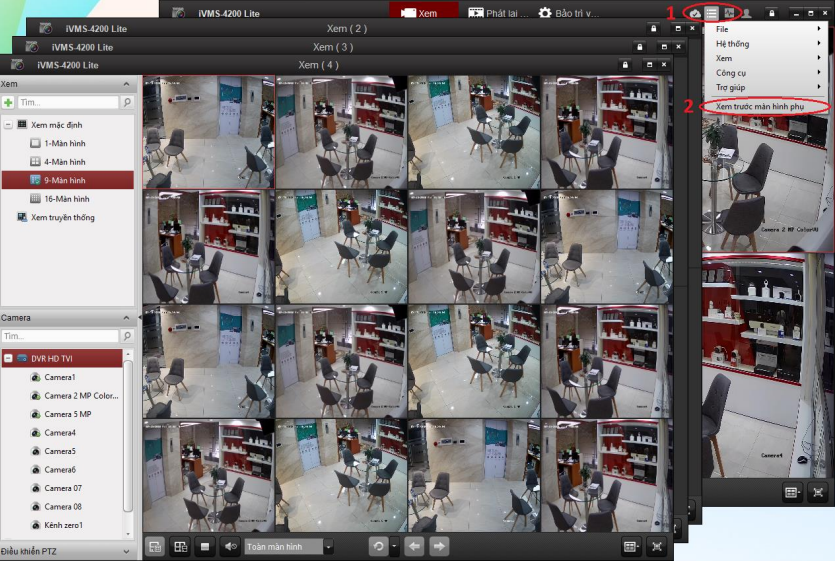This screenshot has height=562, width=835.
Task: Switch to Xem tab in main window
Action: (x=424, y=13)
